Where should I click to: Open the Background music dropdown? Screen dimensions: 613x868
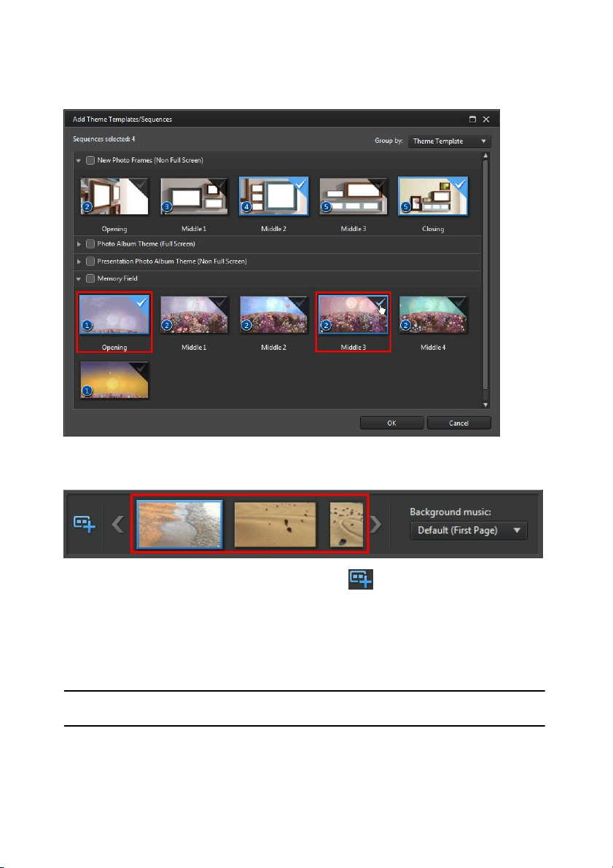(469, 531)
